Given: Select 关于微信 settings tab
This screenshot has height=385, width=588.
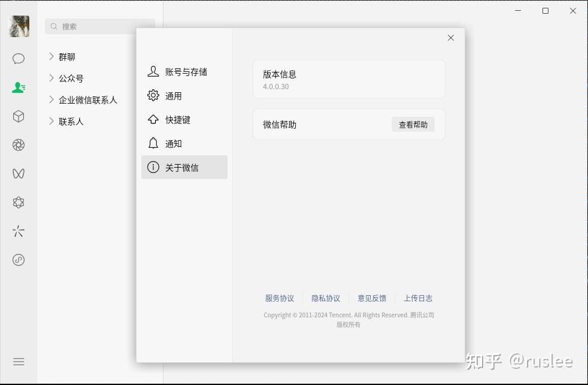Looking at the screenshot, I should 184,167.
